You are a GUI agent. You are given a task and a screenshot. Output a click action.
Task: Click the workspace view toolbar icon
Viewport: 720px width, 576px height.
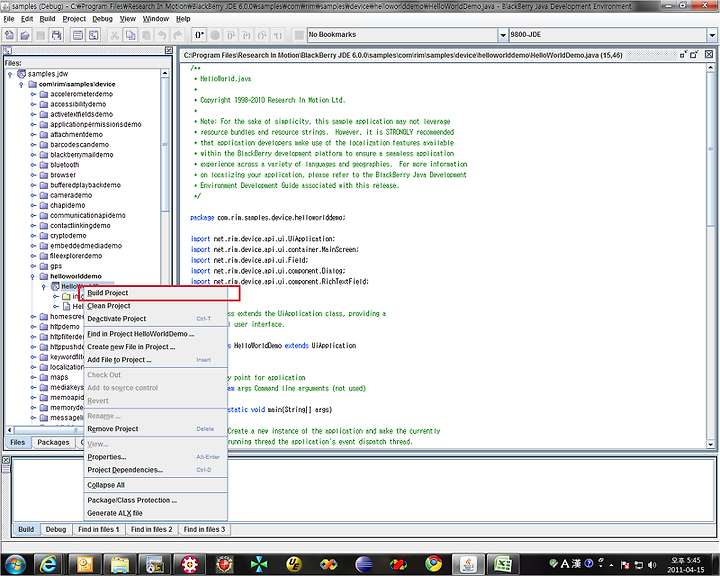pos(94,35)
